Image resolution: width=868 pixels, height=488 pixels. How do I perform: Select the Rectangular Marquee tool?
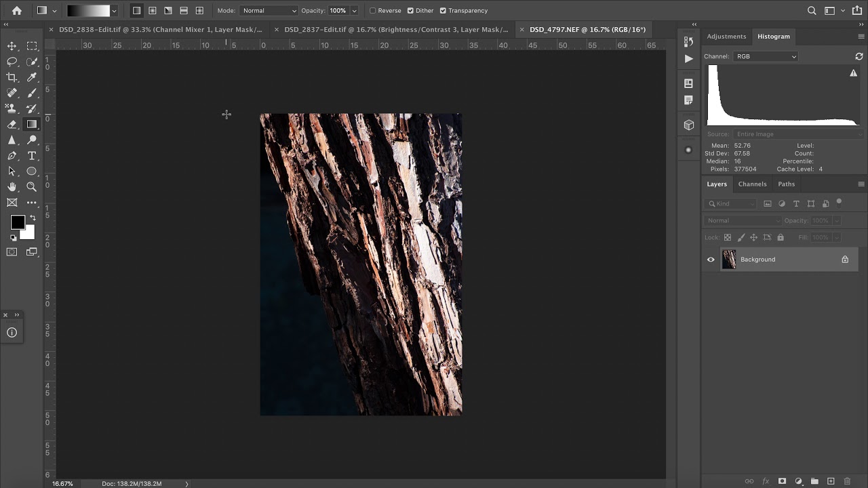(x=32, y=46)
